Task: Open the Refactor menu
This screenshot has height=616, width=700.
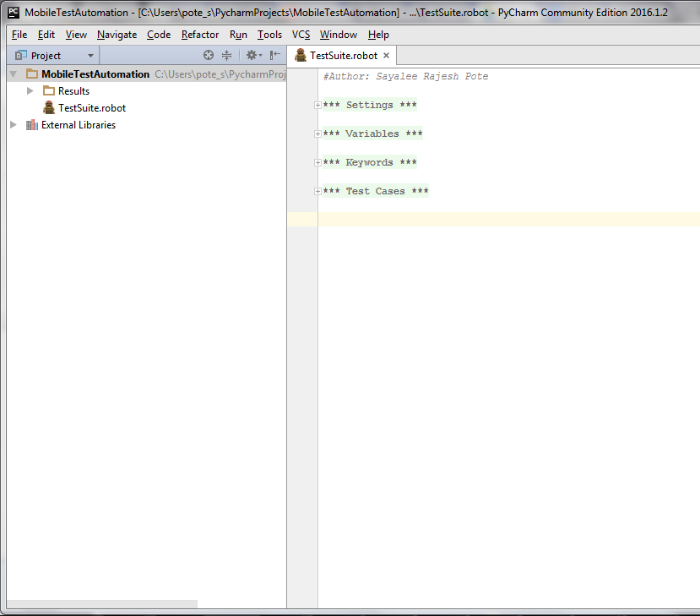Action: pos(200,35)
